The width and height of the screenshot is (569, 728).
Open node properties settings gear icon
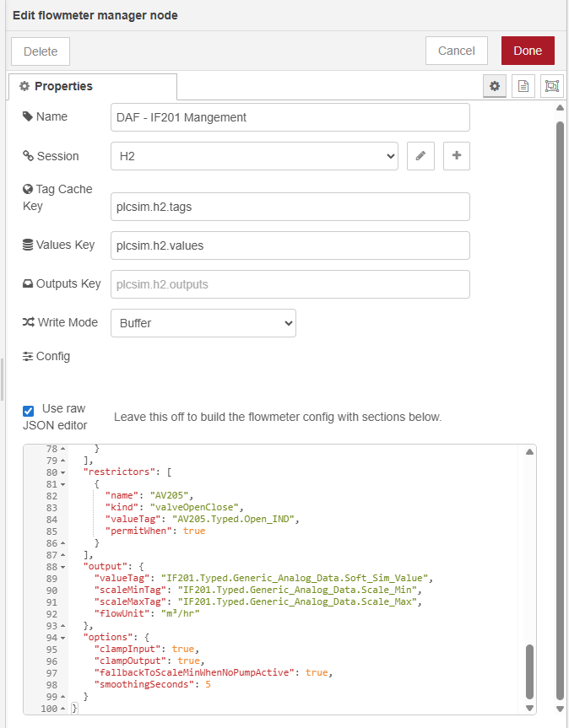point(494,86)
